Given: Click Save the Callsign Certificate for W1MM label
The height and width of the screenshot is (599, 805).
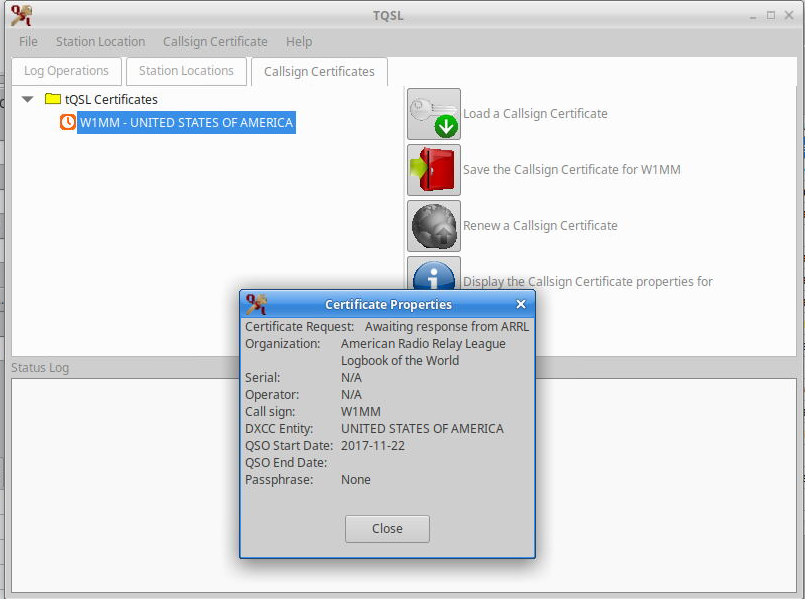Looking at the screenshot, I should pyautogui.click(x=572, y=170).
